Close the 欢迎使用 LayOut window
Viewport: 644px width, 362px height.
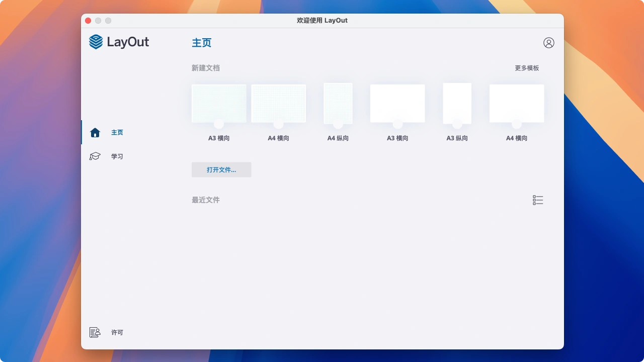[88, 21]
